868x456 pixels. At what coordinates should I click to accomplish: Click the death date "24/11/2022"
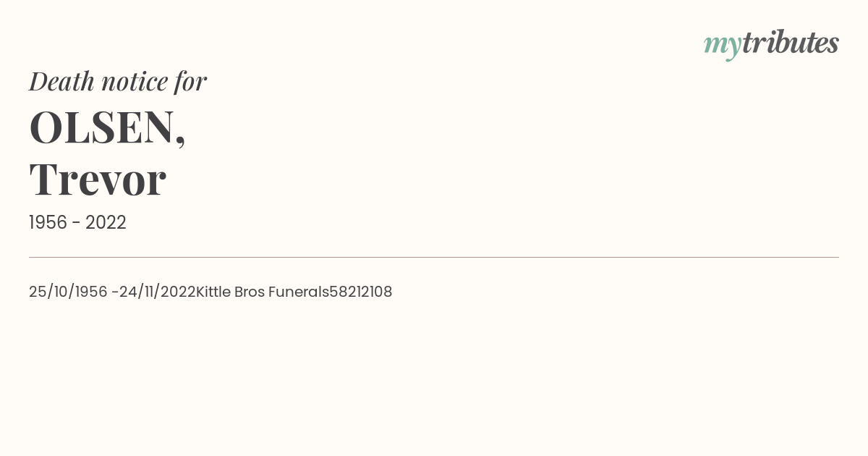point(157,292)
